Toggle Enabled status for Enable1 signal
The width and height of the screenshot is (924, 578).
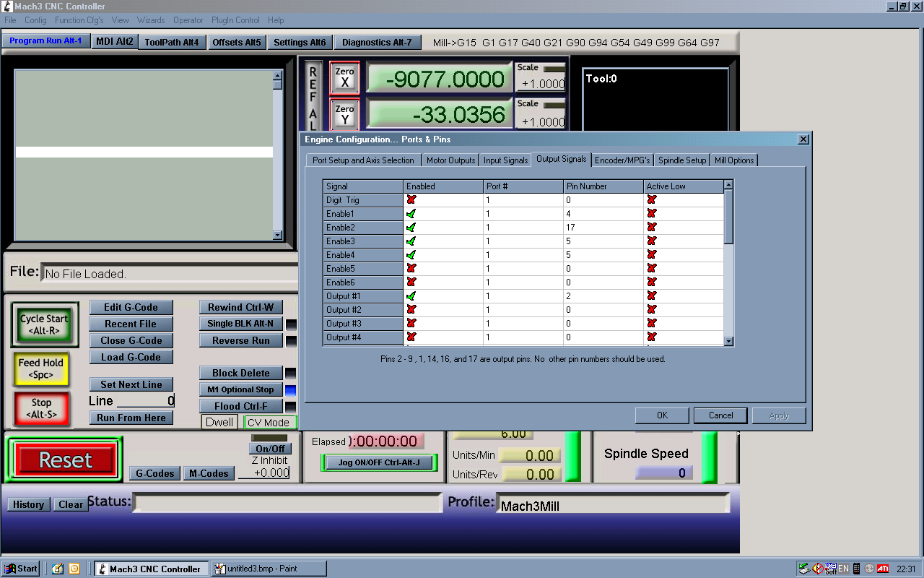411,214
